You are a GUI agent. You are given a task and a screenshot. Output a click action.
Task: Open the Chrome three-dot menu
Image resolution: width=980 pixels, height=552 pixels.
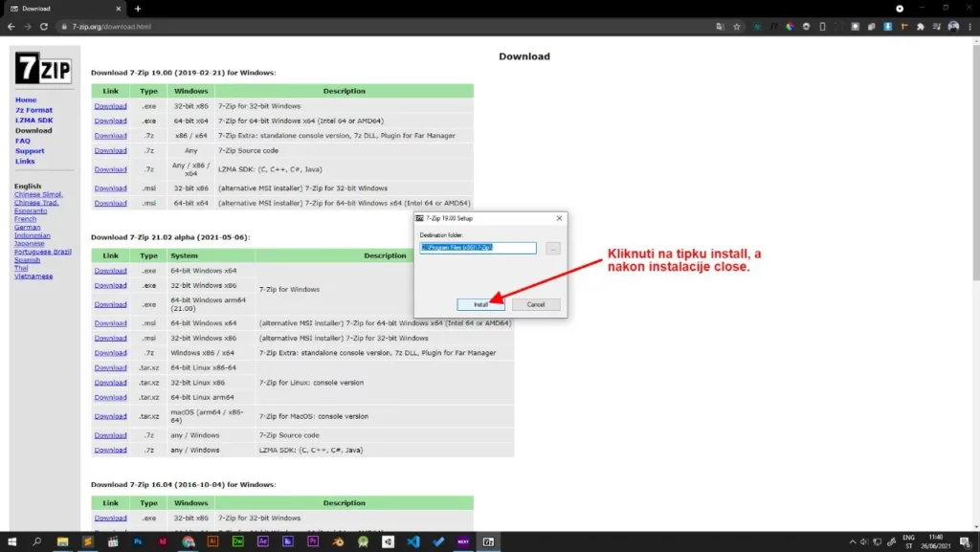click(970, 27)
